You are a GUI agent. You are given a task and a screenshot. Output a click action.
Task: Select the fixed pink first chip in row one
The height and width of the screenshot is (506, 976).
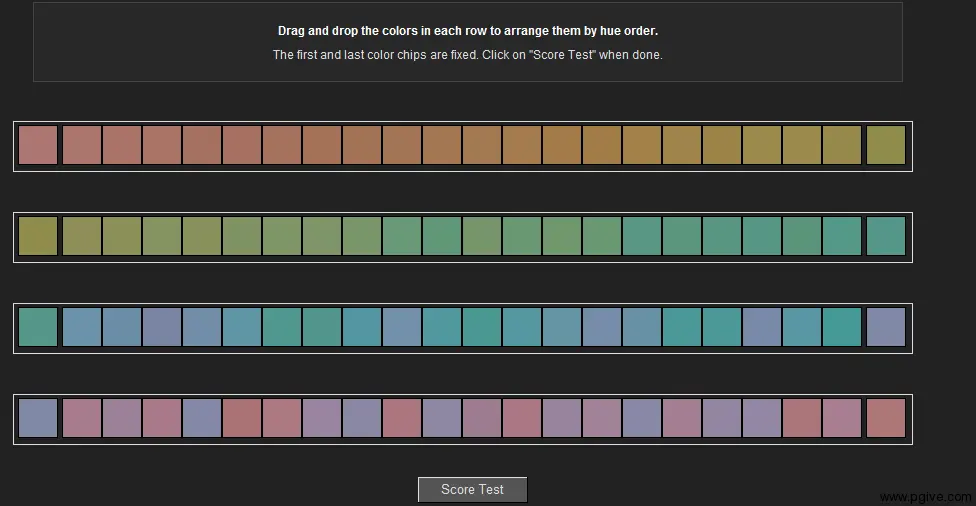(38, 145)
